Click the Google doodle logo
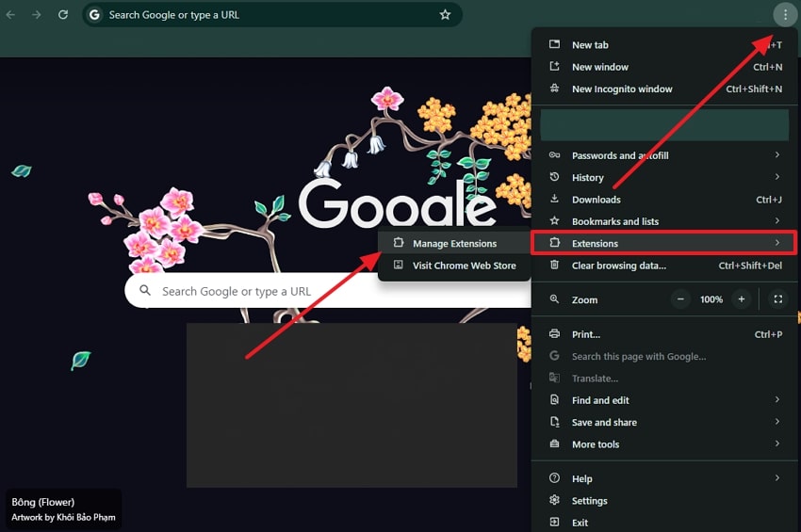This screenshot has height=532, width=801. [397, 202]
